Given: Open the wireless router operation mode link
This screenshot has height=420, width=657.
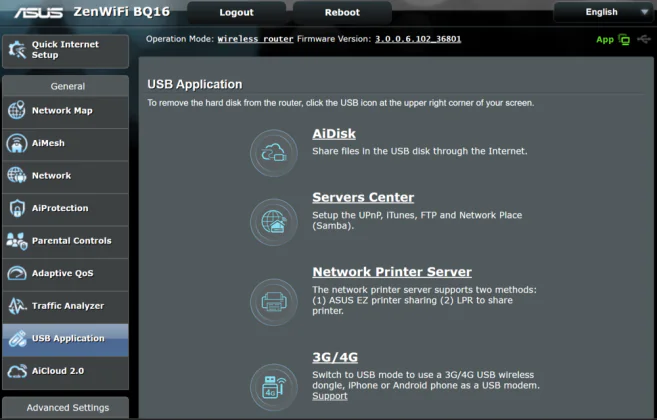Looking at the screenshot, I should tap(255, 39).
